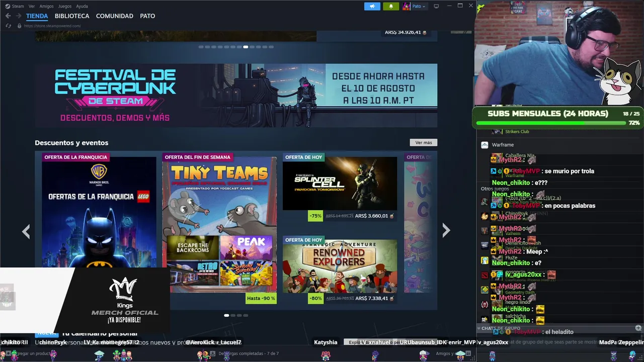Click the OFERTA DEL FIN DE SEMANA label
The image size is (644, 362).
click(x=198, y=157)
